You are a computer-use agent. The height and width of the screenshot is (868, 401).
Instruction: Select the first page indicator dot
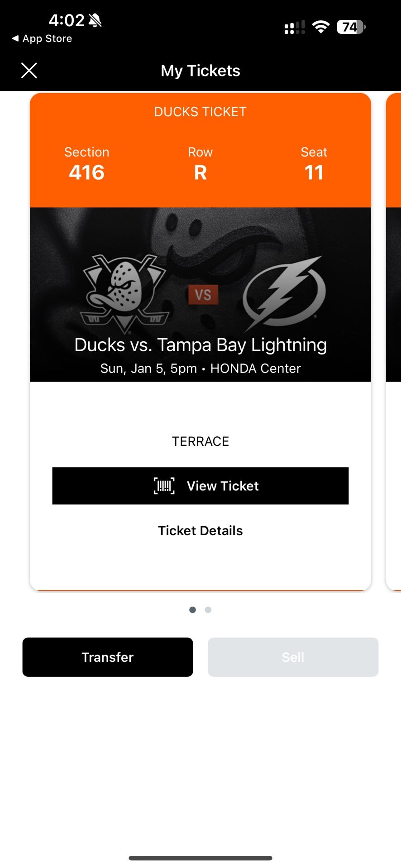click(192, 610)
